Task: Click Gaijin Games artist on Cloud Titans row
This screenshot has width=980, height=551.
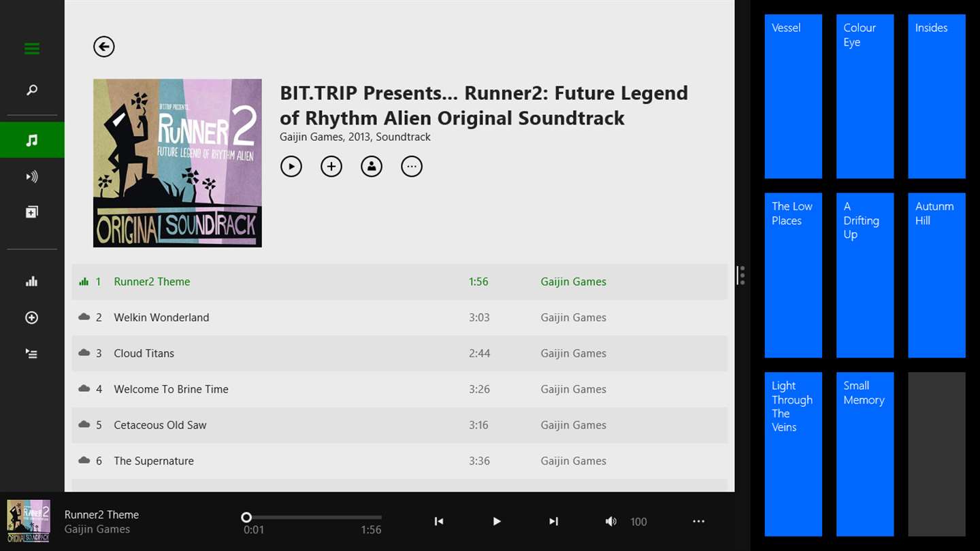Action: point(574,353)
